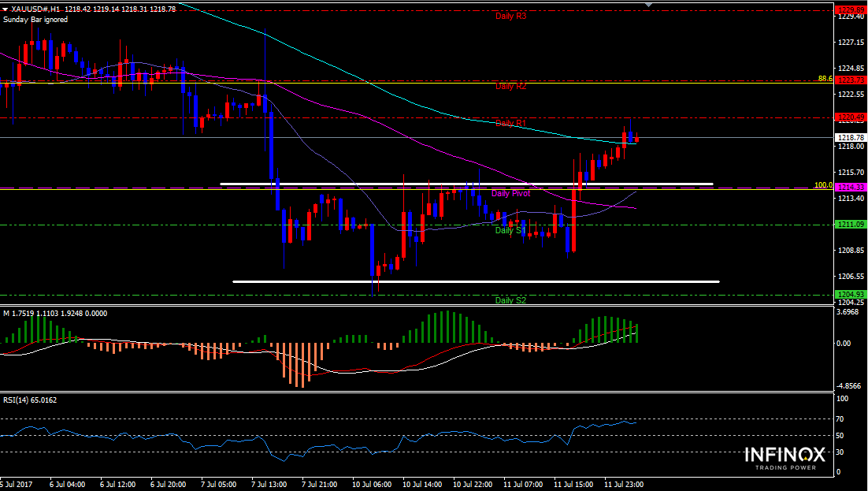Click the 10 Jul 14:00 time marker

420,484
